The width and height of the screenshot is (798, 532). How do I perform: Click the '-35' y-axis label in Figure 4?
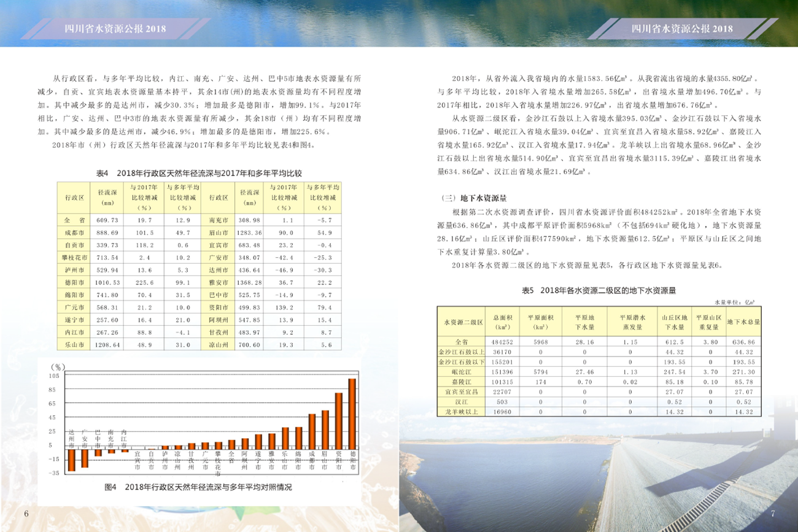click(x=53, y=472)
